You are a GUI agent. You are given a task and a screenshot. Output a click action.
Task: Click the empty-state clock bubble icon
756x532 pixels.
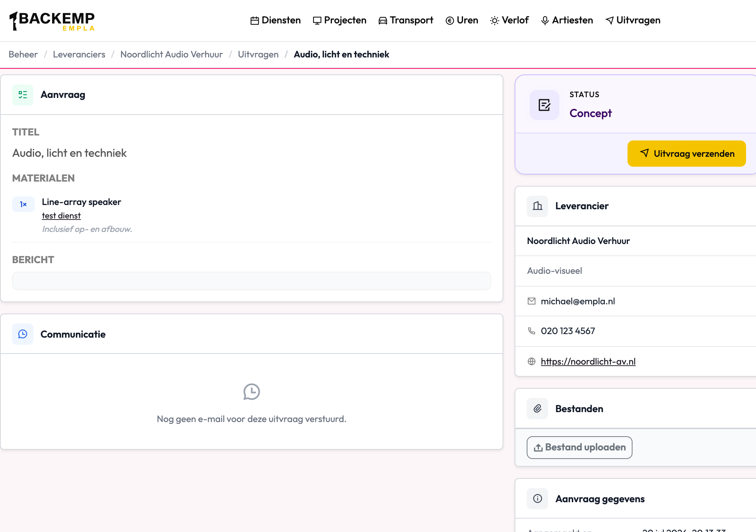[x=252, y=392]
